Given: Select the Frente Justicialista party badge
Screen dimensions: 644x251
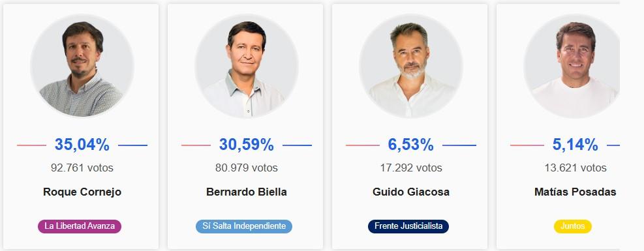Looking at the screenshot, I should pyautogui.click(x=408, y=226).
